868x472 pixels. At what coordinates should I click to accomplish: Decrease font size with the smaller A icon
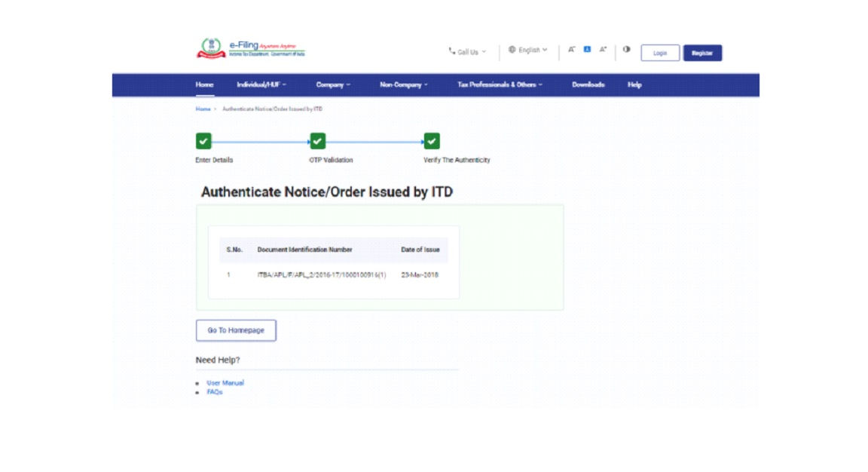(572, 51)
